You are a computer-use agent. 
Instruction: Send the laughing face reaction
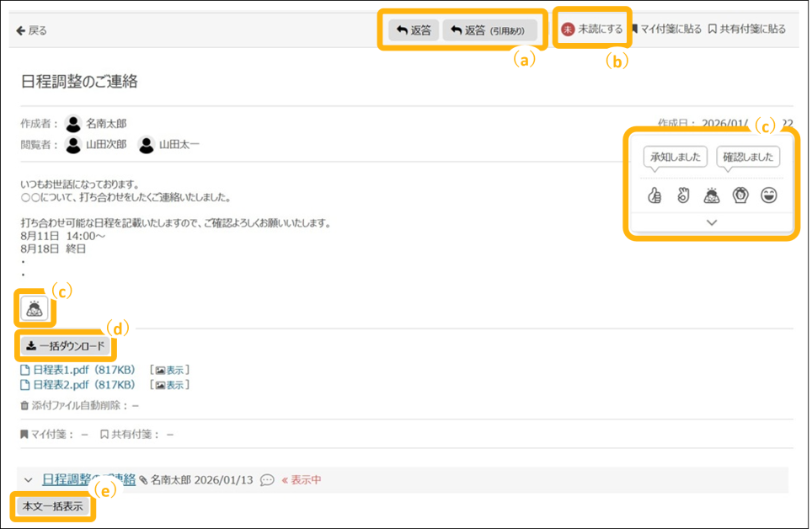coord(768,196)
